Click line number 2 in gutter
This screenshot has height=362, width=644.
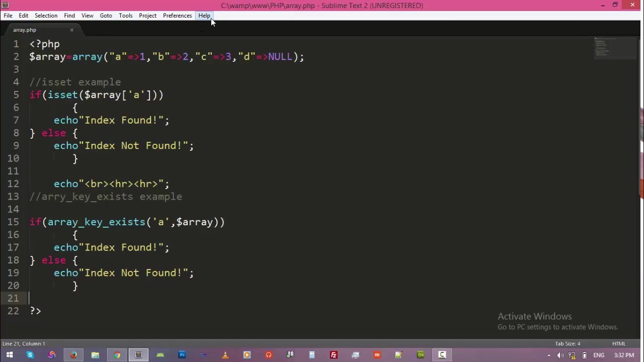point(17,56)
